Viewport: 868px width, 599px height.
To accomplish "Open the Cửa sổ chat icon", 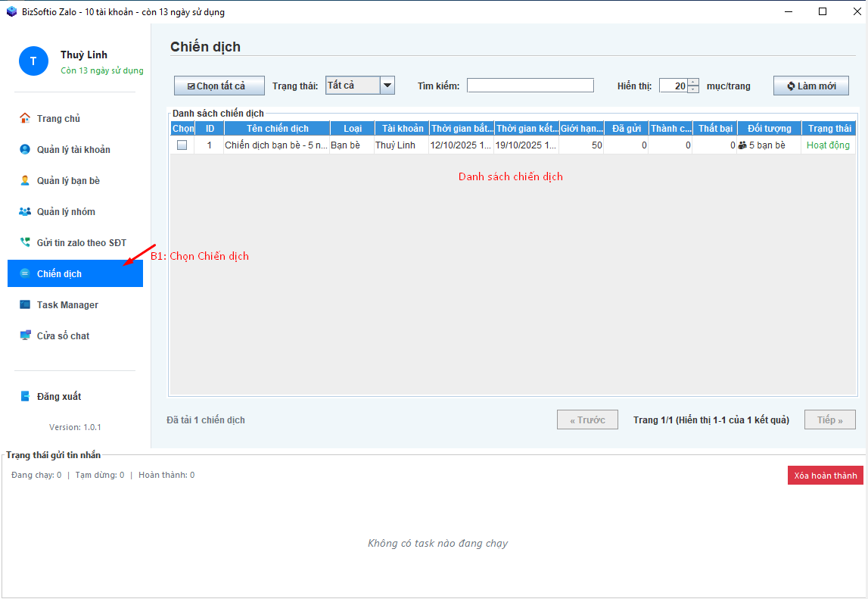I will click(x=25, y=335).
